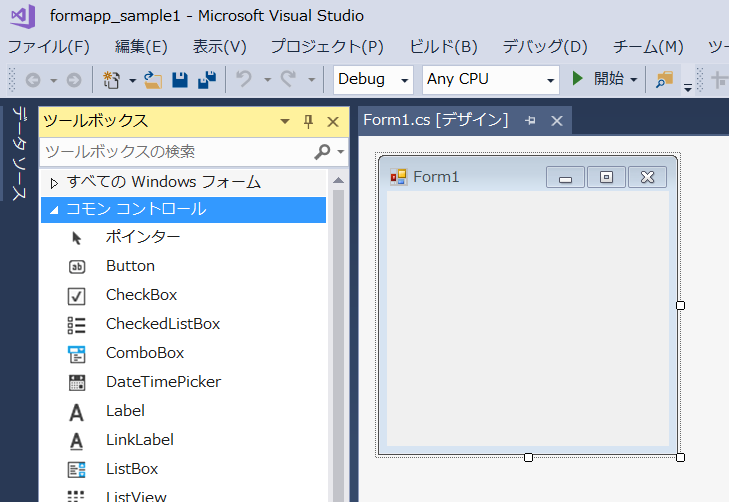Select the ListView control icon
This screenshot has height=502, width=729.
click(x=77, y=496)
